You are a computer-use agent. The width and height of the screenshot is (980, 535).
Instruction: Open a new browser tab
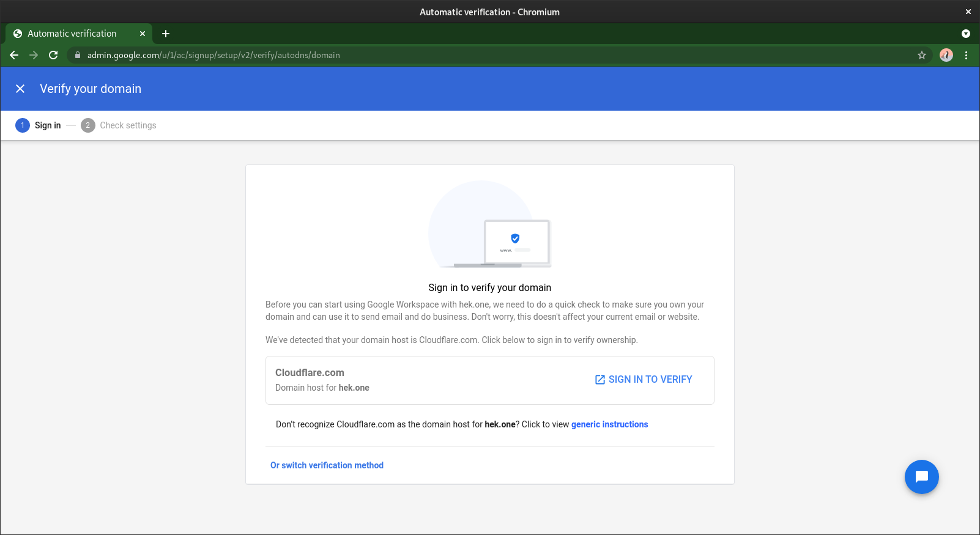166,34
